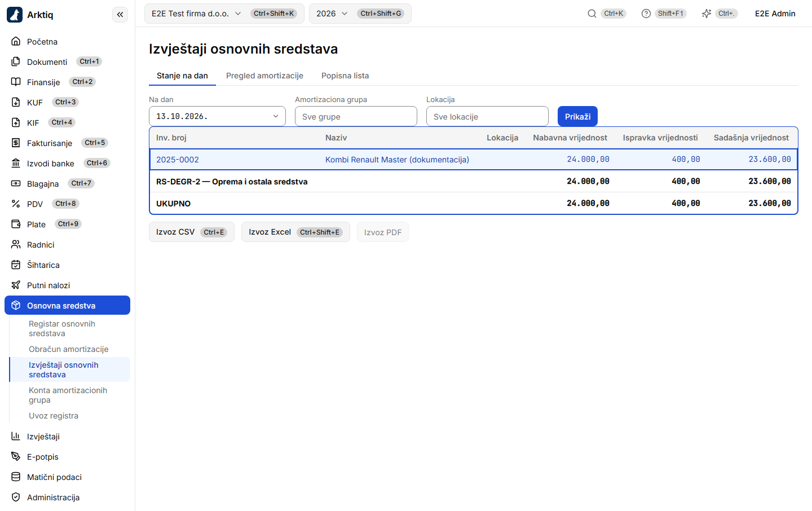
Task: Open the Amortizaciona grupa combo box
Action: coord(356,116)
